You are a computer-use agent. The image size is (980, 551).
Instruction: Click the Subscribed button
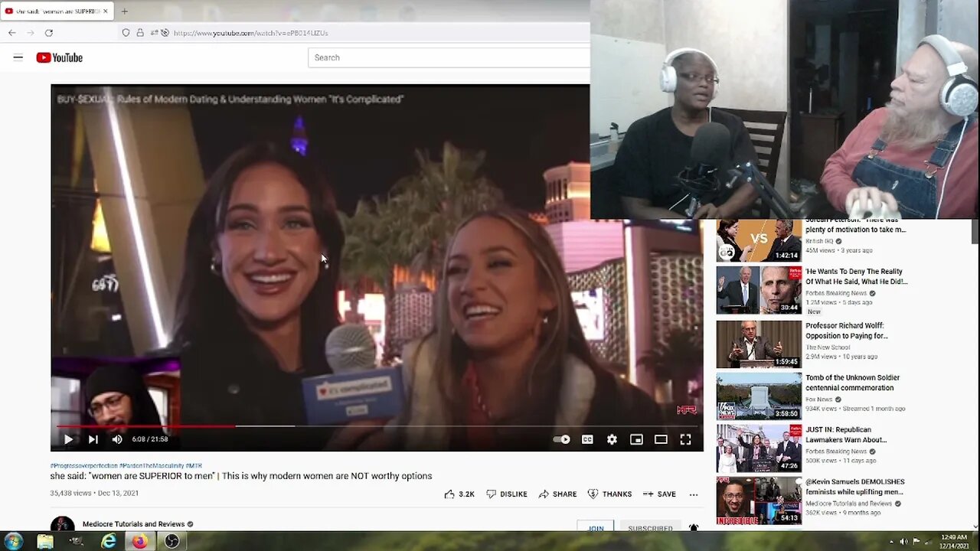(x=650, y=527)
